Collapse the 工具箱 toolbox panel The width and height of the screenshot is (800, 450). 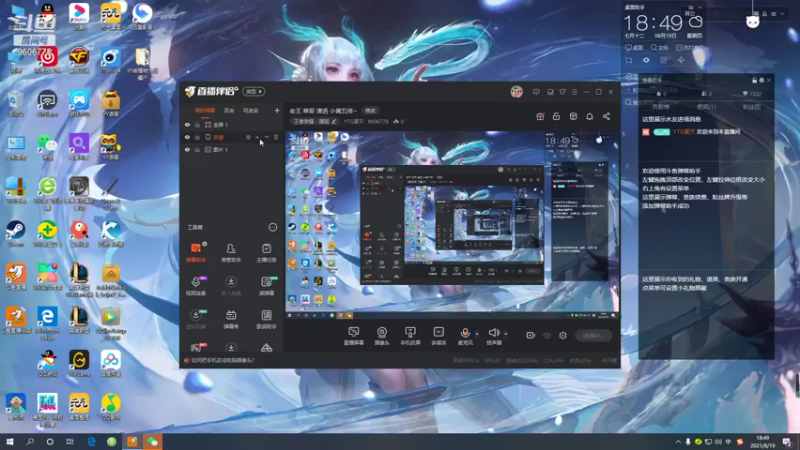(x=273, y=227)
